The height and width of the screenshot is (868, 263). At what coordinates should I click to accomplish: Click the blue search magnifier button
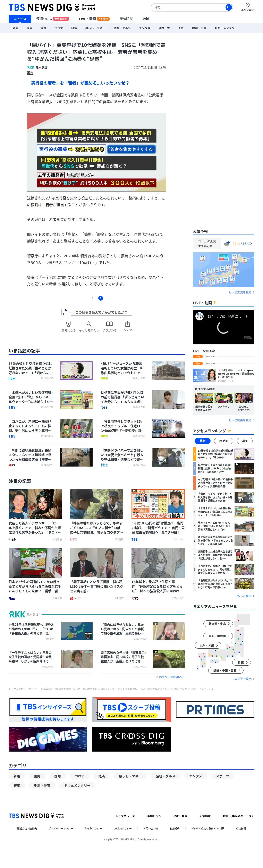tap(228, 7)
